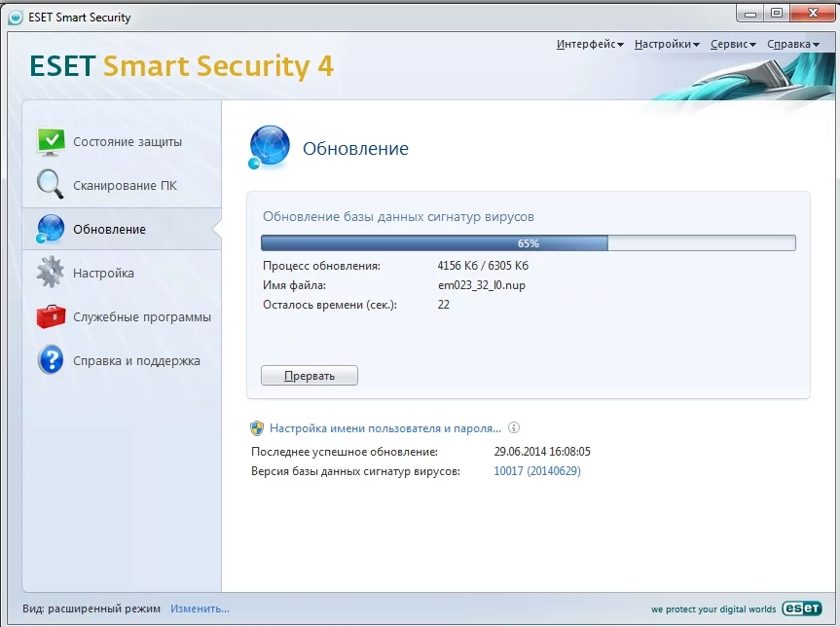Click the ESET logo badge at bottom right

point(801,609)
